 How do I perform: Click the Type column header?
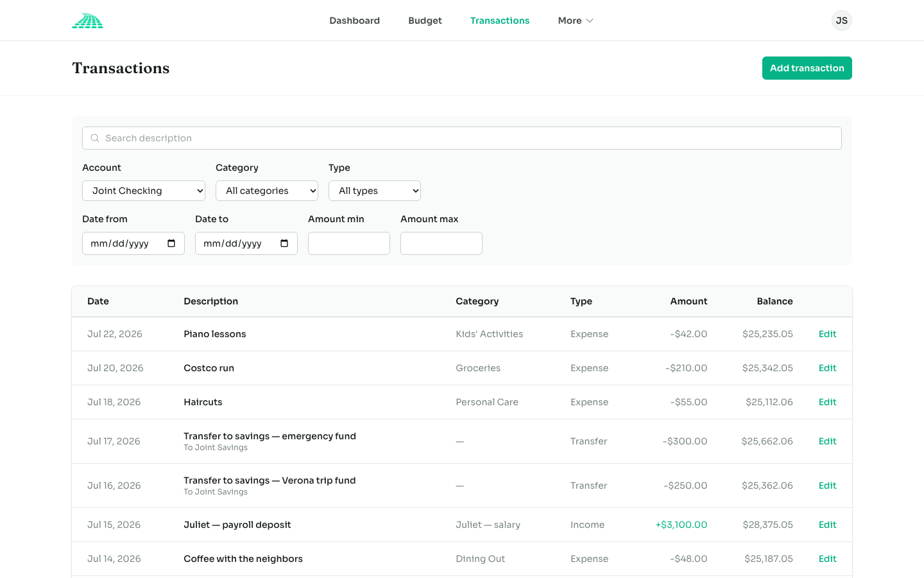(x=581, y=301)
